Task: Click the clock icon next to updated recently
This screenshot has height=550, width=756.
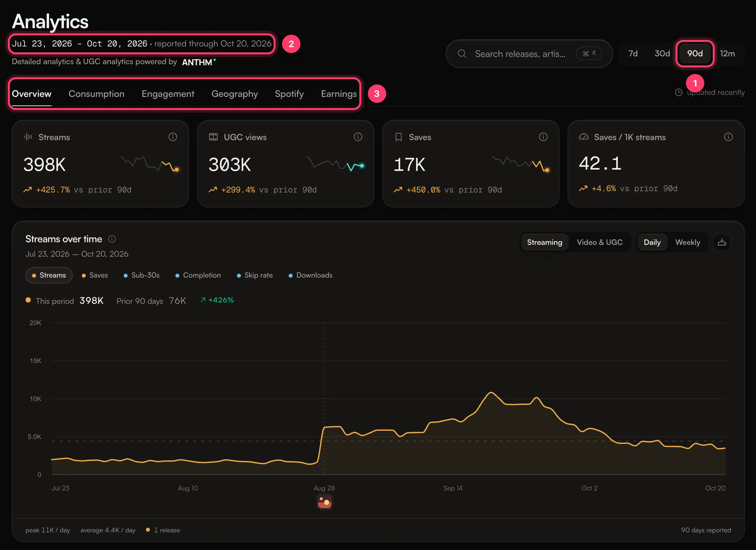Action: (x=679, y=92)
